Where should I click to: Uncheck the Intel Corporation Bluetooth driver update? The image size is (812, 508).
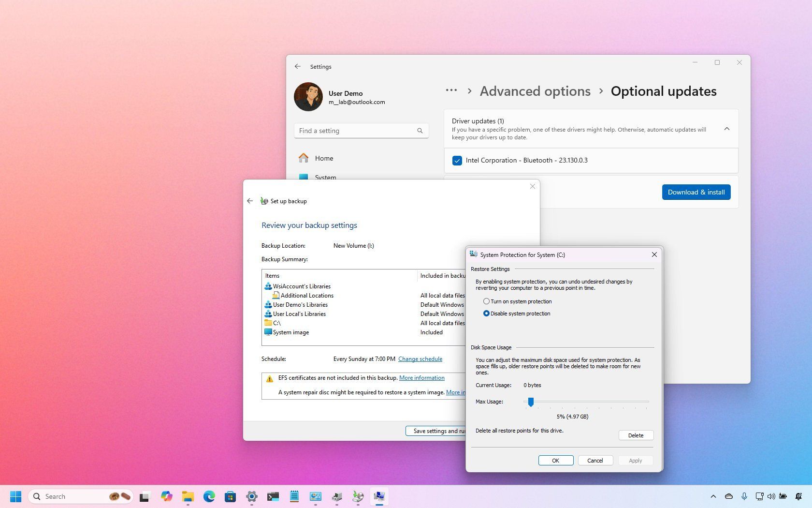pos(457,160)
